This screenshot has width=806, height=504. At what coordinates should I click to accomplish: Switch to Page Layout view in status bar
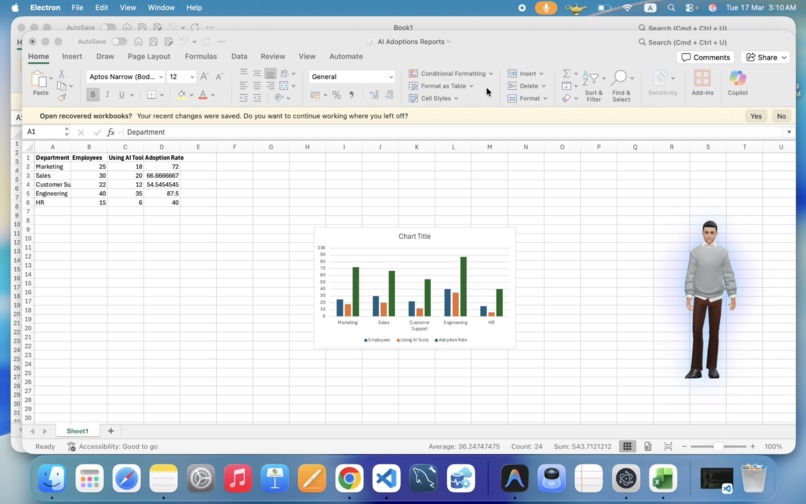(648, 446)
